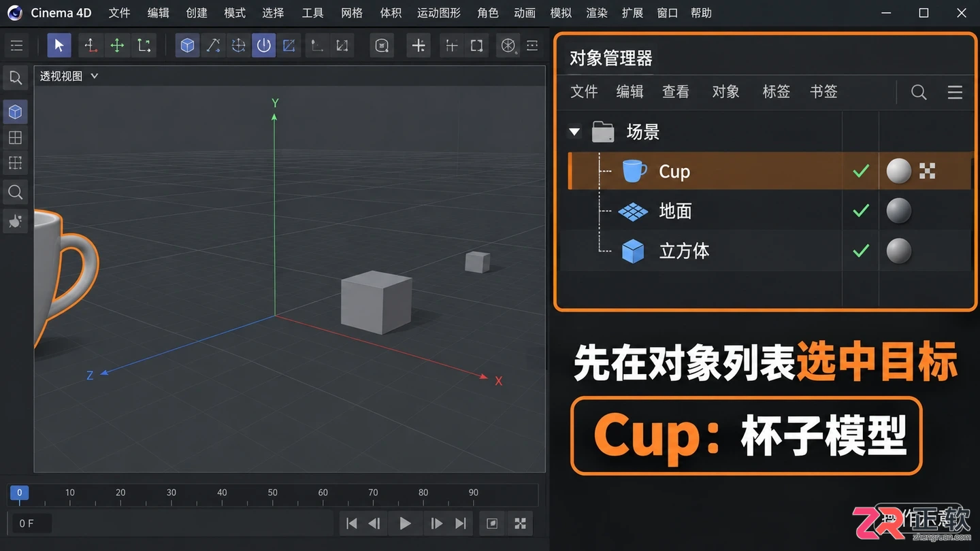The image size is (980, 551).
Task: Open the 选择 menu
Action: tap(273, 13)
